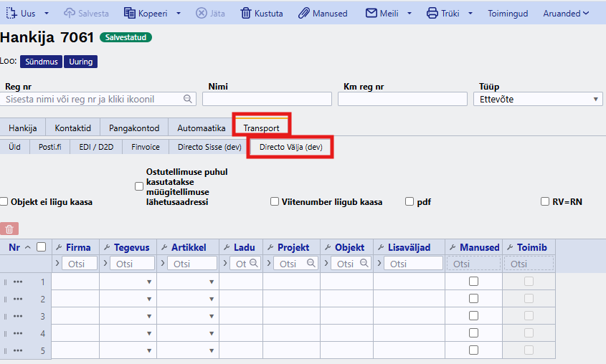The height and width of the screenshot is (364, 606).
Task: Check Manused box in row 4
Action: point(473,332)
